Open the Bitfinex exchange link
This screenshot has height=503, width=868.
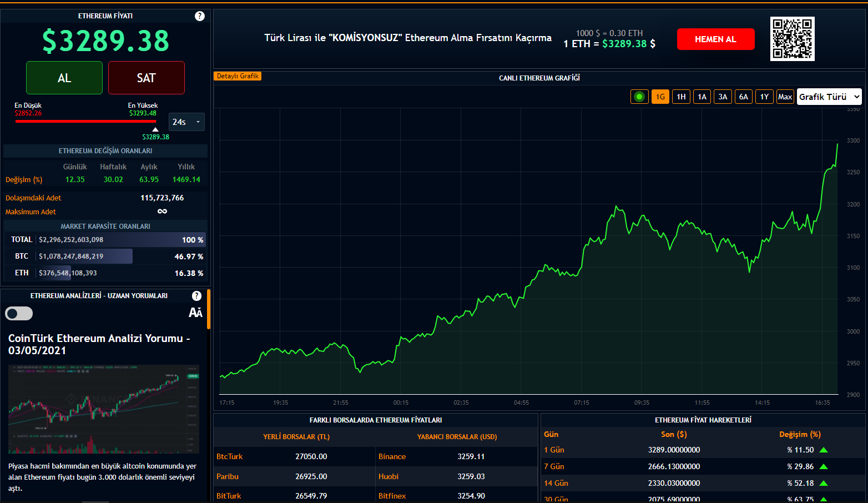[392, 496]
